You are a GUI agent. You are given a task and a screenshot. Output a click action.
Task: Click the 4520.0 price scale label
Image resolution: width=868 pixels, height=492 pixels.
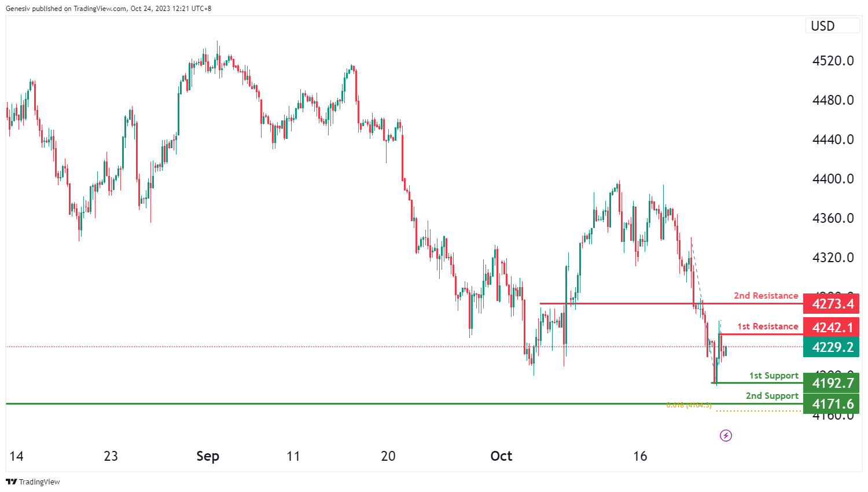pyautogui.click(x=833, y=61)
